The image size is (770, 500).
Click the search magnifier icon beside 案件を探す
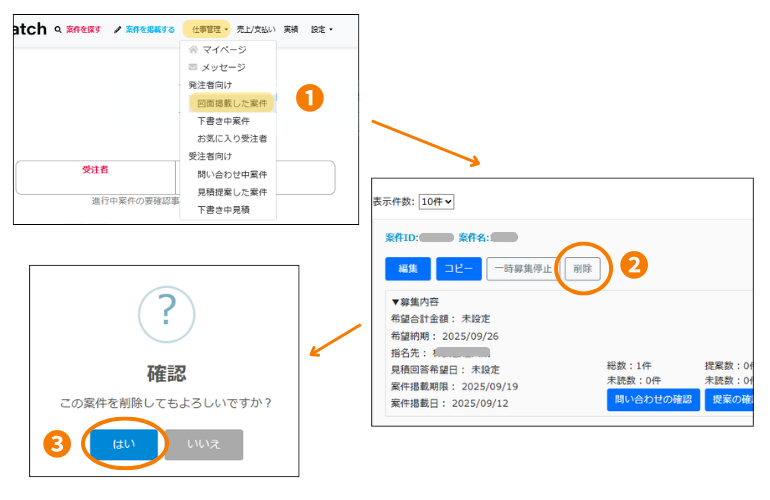click(58, 29)
